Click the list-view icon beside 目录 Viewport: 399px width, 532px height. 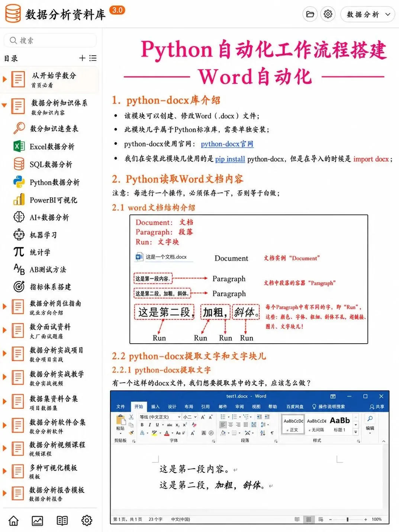tap(93, 58)
